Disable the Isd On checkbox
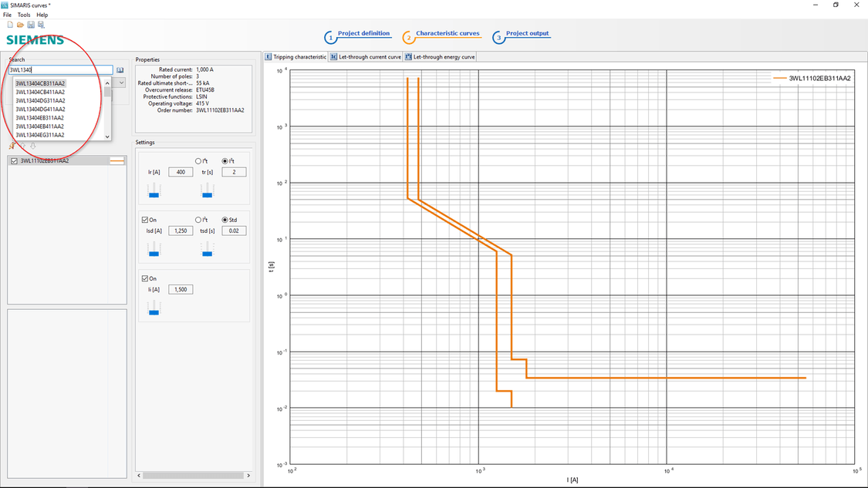Image resolution: width=868 pixels, height=488 pixels. click(x=144, y=219)
